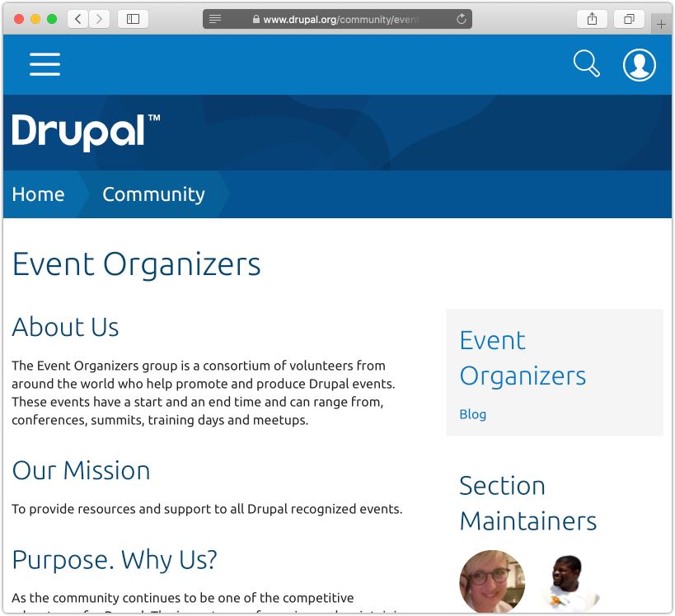
Task: Show all tabs overview button
Action: (629, 19)
